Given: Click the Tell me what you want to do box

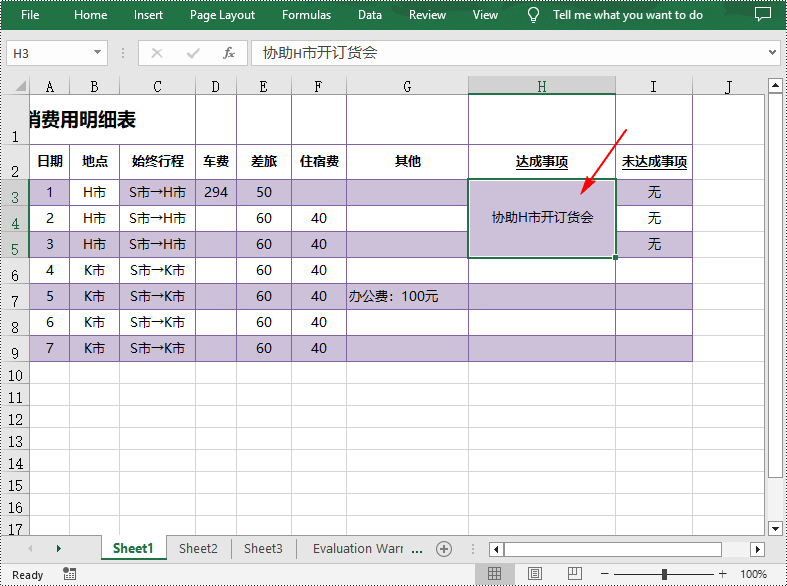Looking at the screenshot, I should pos(627,15).
